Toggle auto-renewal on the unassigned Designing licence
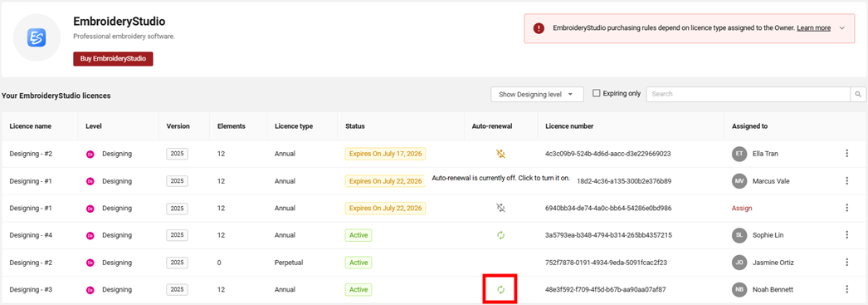868x305 pixels. coord(501,208)
